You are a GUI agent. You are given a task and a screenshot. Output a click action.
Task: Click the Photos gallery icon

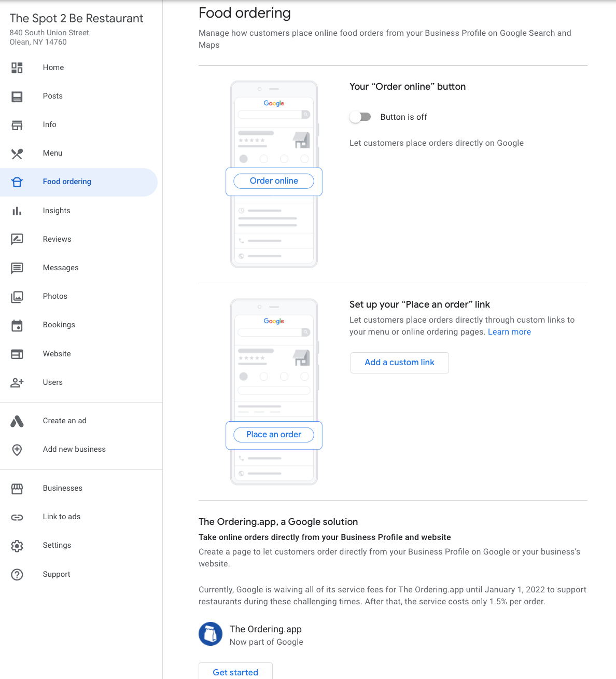point(17,297)
